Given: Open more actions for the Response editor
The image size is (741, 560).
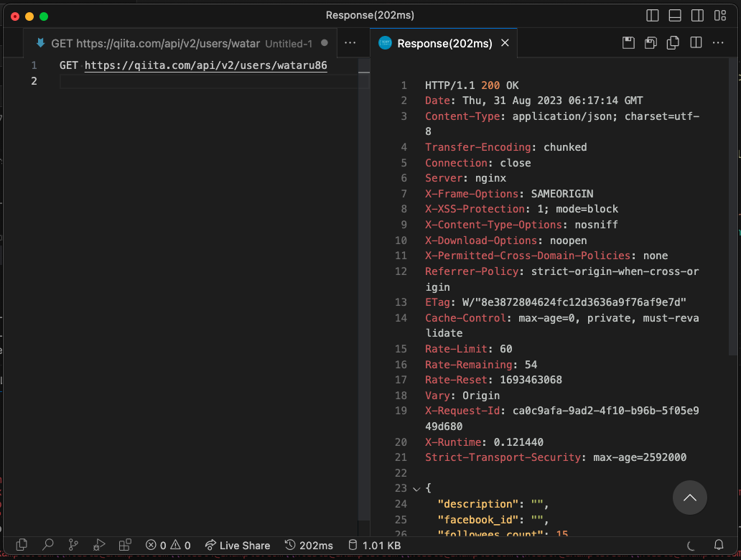Looking at the screenshot, I should pyautogui.click(x=719, y=43).
